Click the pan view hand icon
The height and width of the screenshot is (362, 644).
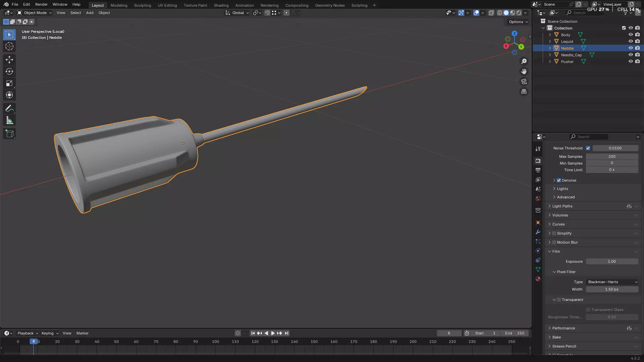click(524, 71)
